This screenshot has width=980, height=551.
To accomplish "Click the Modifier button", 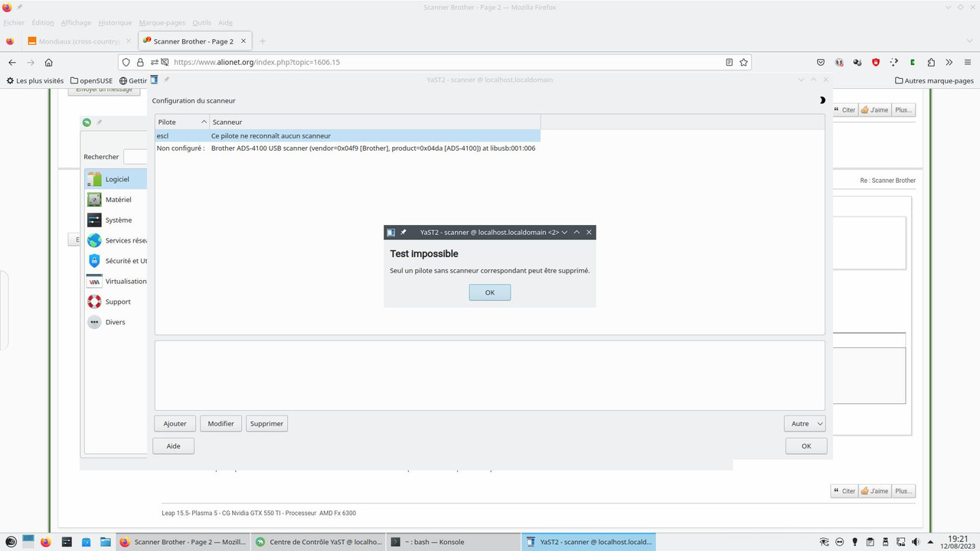I will [221, 423].
